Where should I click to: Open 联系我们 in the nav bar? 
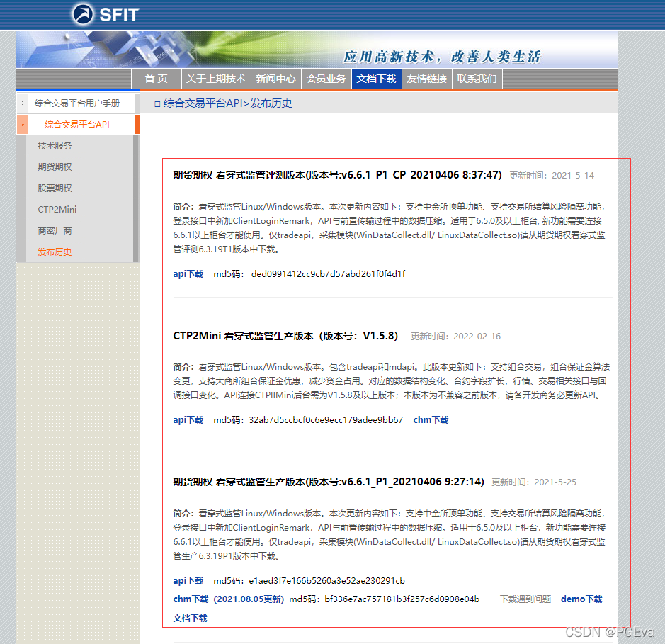click(x=477, y=79)
